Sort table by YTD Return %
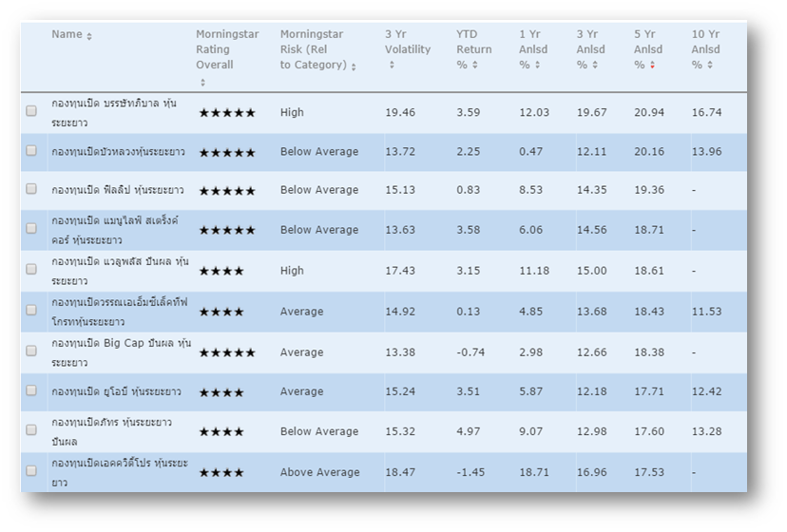 click(475, 66)
